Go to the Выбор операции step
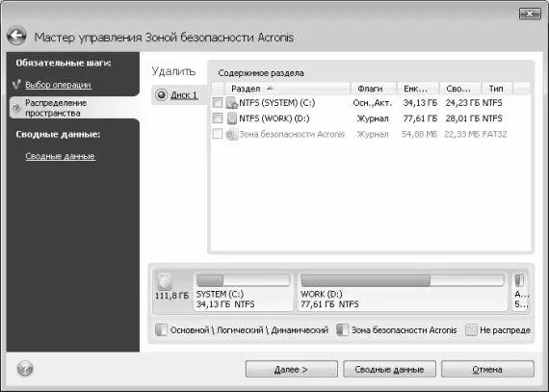This screenshot has height=392, width=549. pos(58,85)
